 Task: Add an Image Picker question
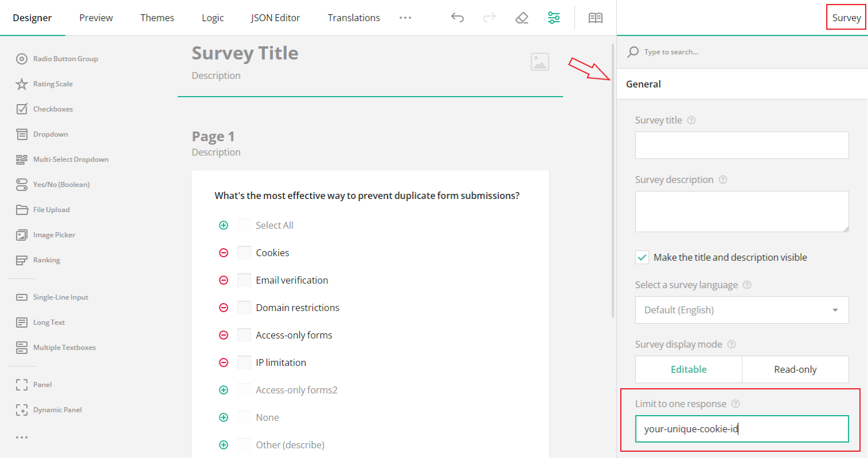pos(53,234)
